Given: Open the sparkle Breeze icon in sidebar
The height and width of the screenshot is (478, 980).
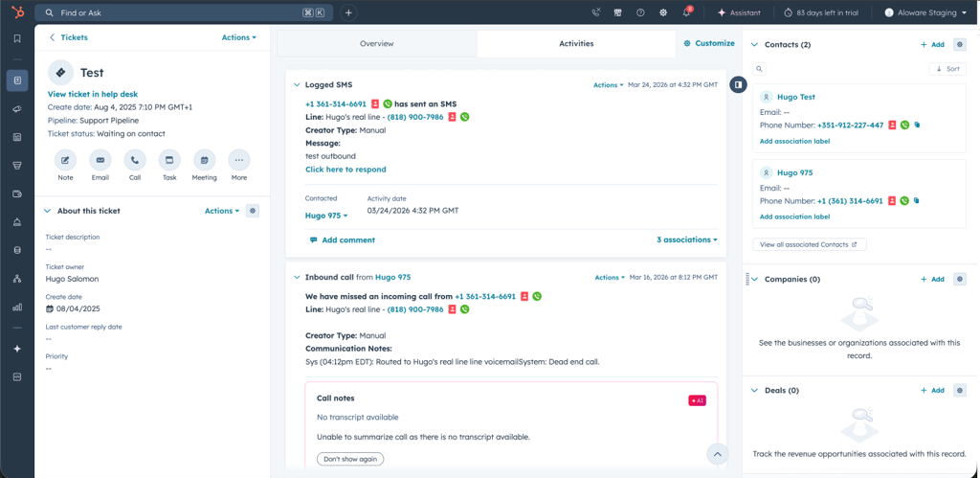Looking at the screenshot, I should click(x=17, y=349).
